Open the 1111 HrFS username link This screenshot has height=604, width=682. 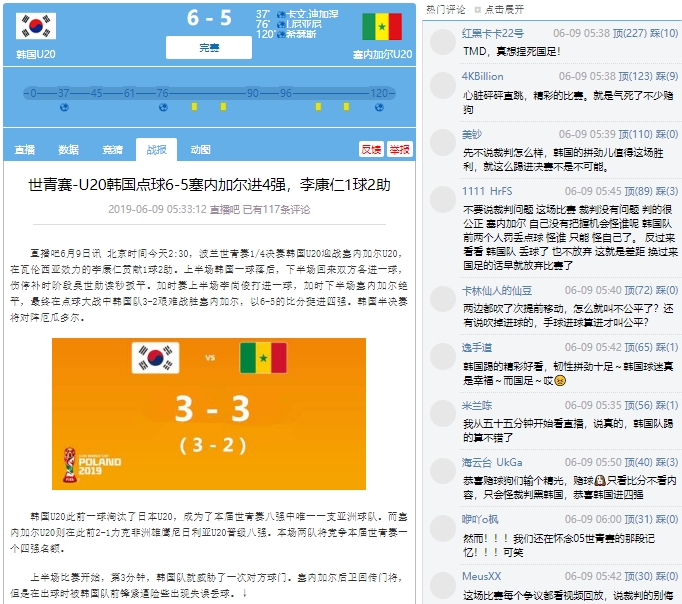pos(487,191)
